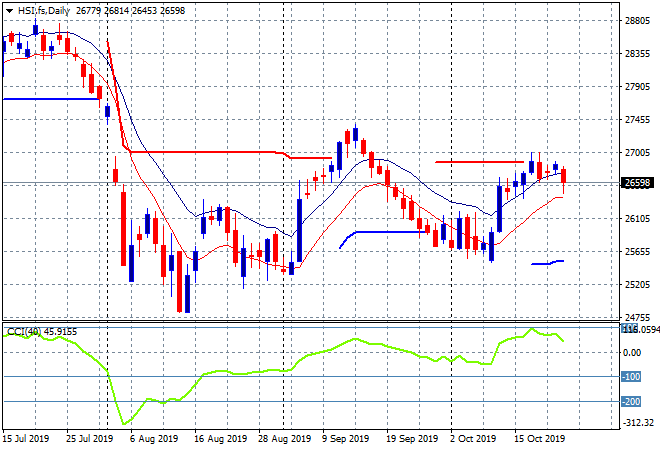Click the -200 level label on CCI

pos(631,402)
